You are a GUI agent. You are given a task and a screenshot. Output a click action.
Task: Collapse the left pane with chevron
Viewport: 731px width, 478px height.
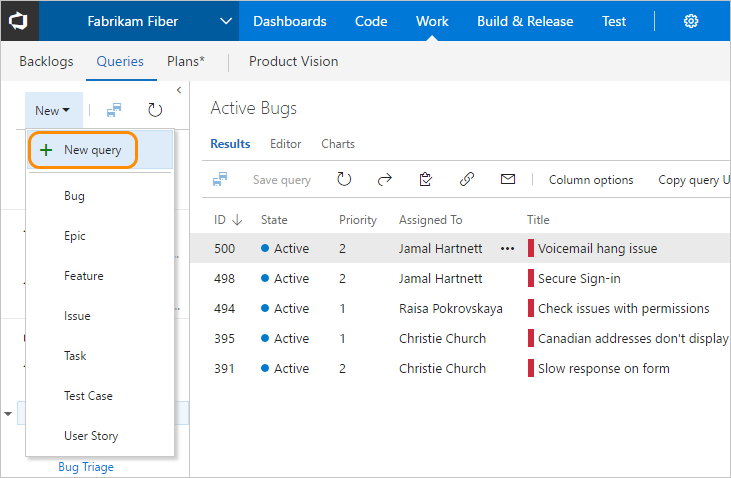point(178,90)
